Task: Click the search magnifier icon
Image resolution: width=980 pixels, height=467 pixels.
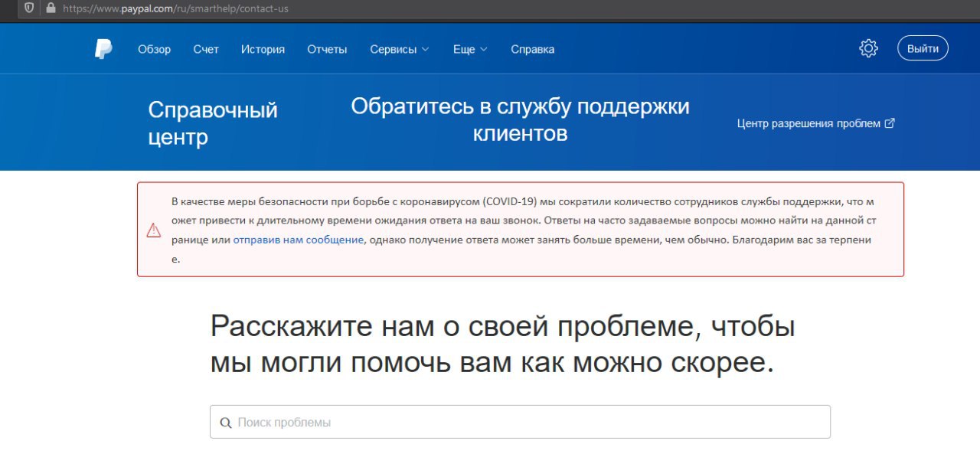Action: 225,423
